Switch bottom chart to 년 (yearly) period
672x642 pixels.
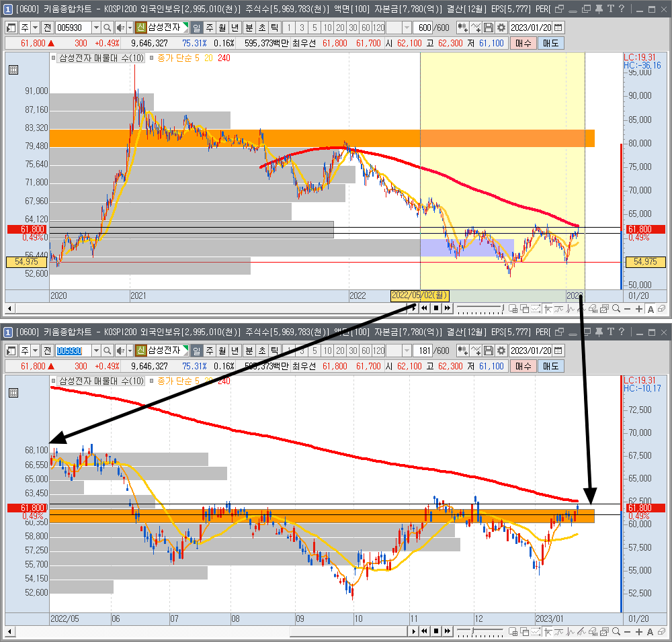tap(235, 351)
